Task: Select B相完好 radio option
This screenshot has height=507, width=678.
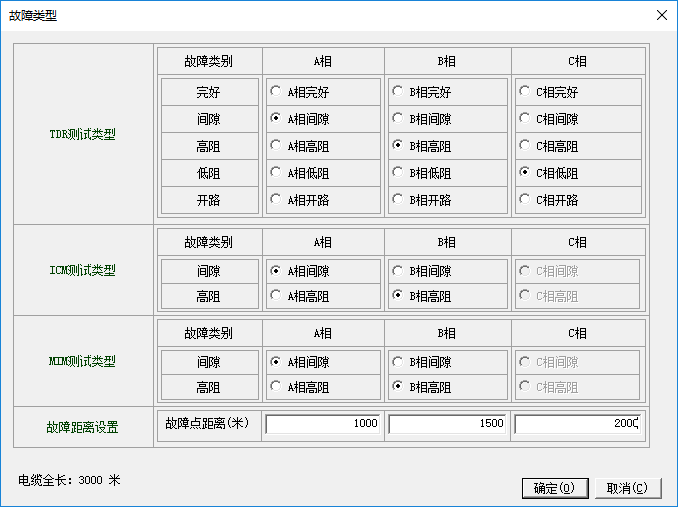Action: coord(399,92)
